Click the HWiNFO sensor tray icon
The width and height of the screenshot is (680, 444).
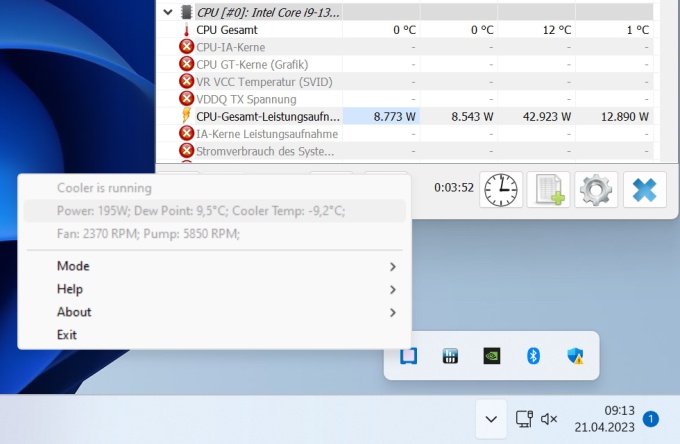pyautogui.click(x=450, y=356)
